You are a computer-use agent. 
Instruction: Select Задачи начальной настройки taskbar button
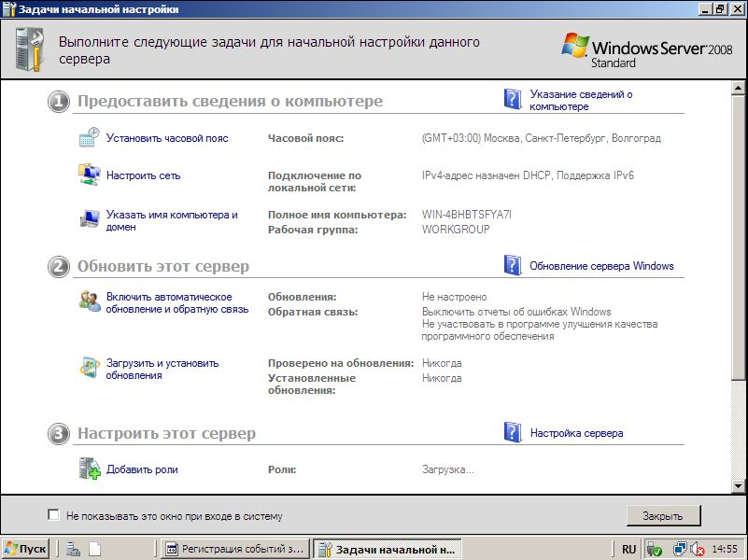[x=387, y=549]
